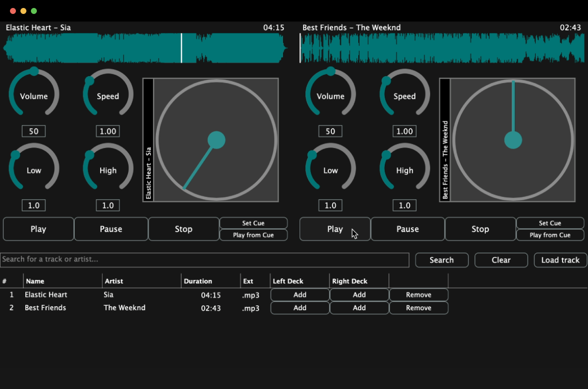The image size is (588, 389).
Task: Remove Best Friends from the playlist
Action: pyautogui.click(x=418, y=308)
